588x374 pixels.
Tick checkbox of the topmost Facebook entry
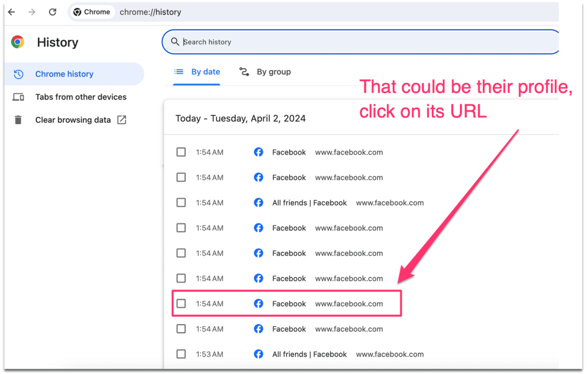[181, 152]
